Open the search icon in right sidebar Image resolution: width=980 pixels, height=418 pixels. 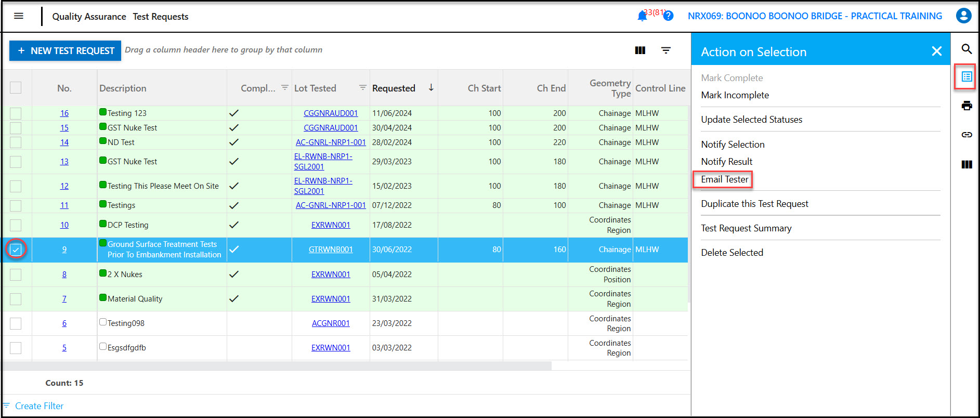966,49
